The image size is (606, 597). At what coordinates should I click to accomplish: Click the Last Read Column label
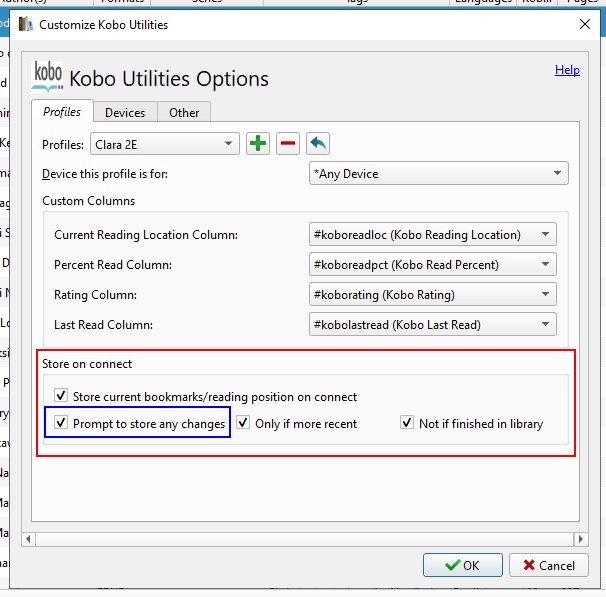pos(104,325)
